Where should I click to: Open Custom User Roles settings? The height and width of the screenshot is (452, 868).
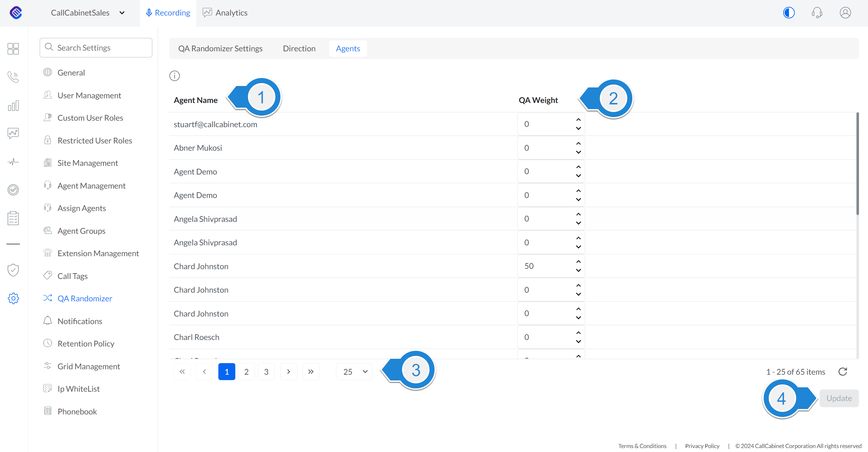90,118
